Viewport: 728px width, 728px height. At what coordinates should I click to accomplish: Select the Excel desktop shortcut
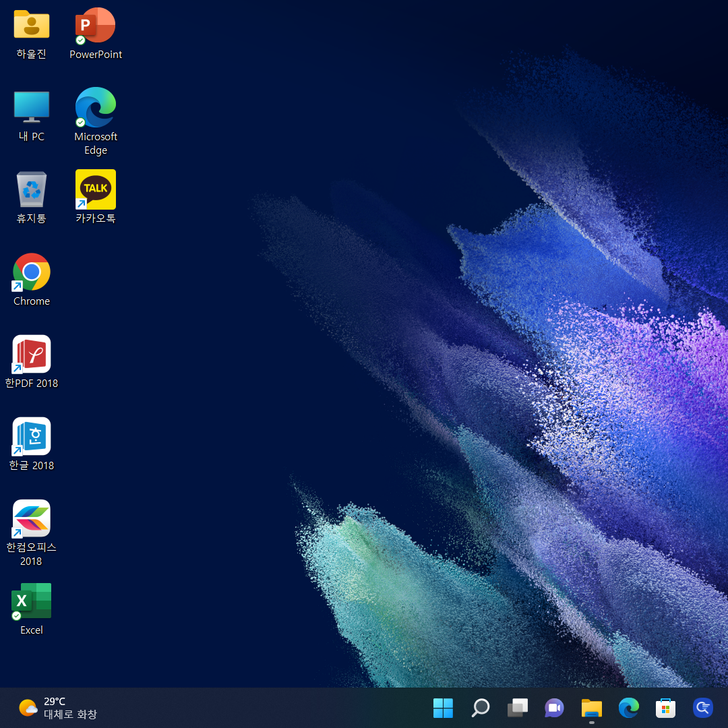tap(31, 601)
